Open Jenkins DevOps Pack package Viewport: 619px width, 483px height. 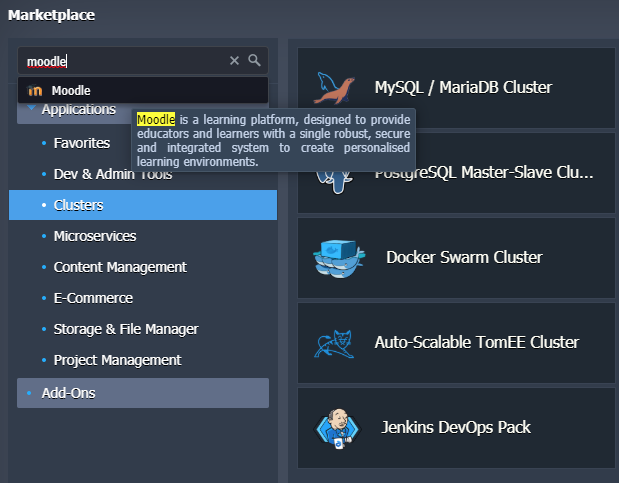[x=456, y=428]
